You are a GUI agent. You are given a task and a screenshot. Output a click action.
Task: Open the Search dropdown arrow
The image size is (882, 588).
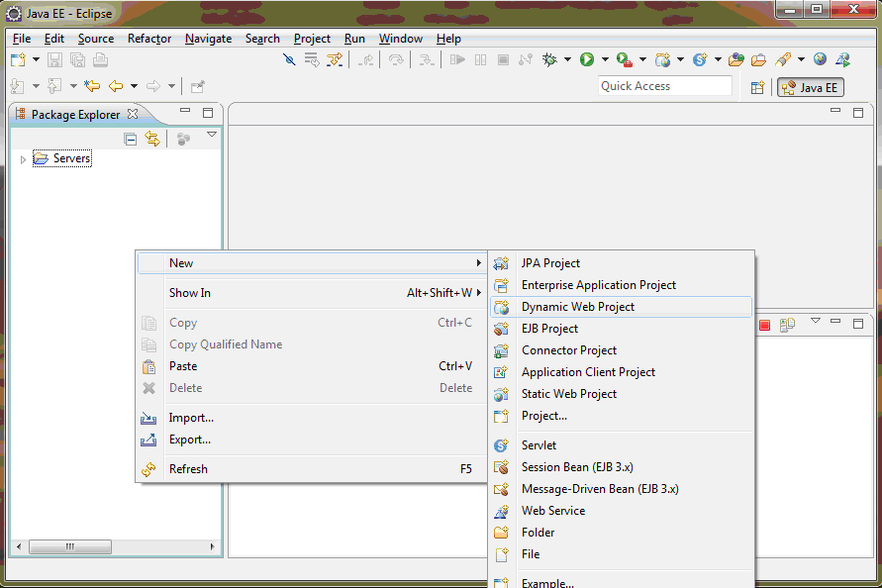coord(801,59)
